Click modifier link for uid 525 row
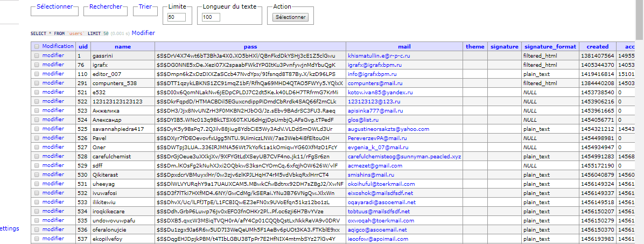 [x=53, y=129]
